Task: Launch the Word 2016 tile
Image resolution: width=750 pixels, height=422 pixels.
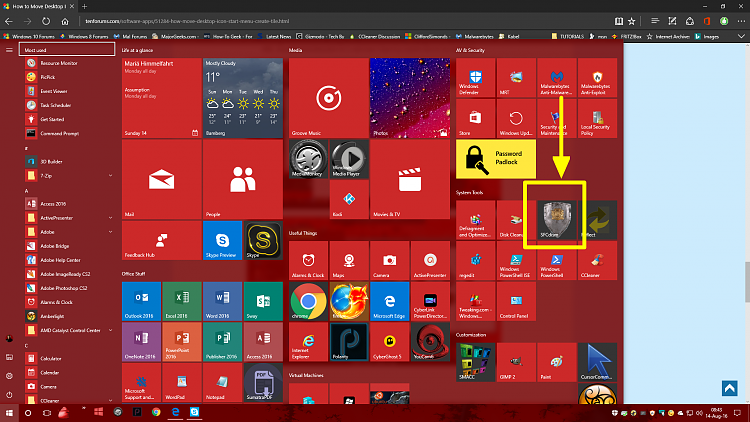Action: click(x=222, y=301)
